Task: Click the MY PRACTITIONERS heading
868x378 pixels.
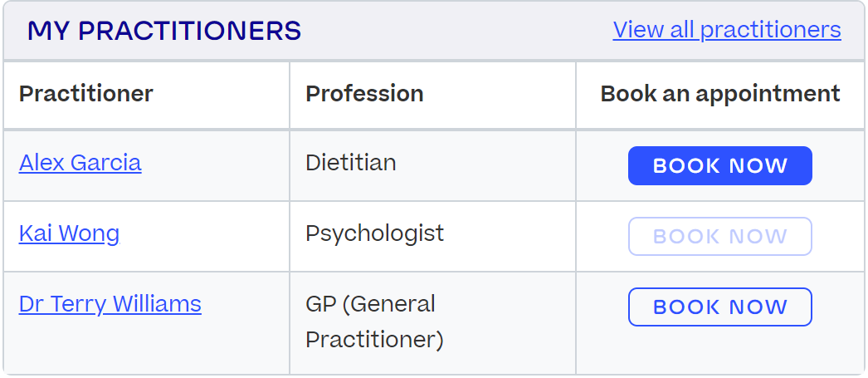Action: [164, 31]
